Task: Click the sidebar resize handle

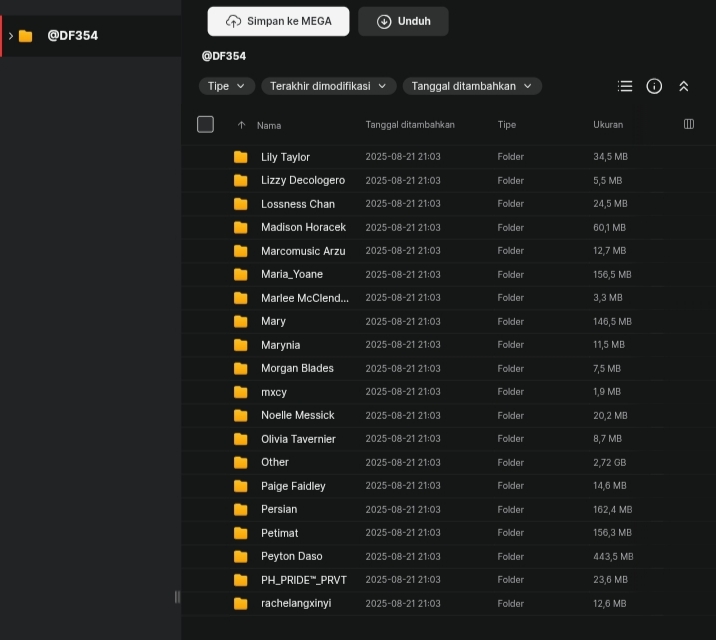Action: pyautogui.click(x=177, y=597)
